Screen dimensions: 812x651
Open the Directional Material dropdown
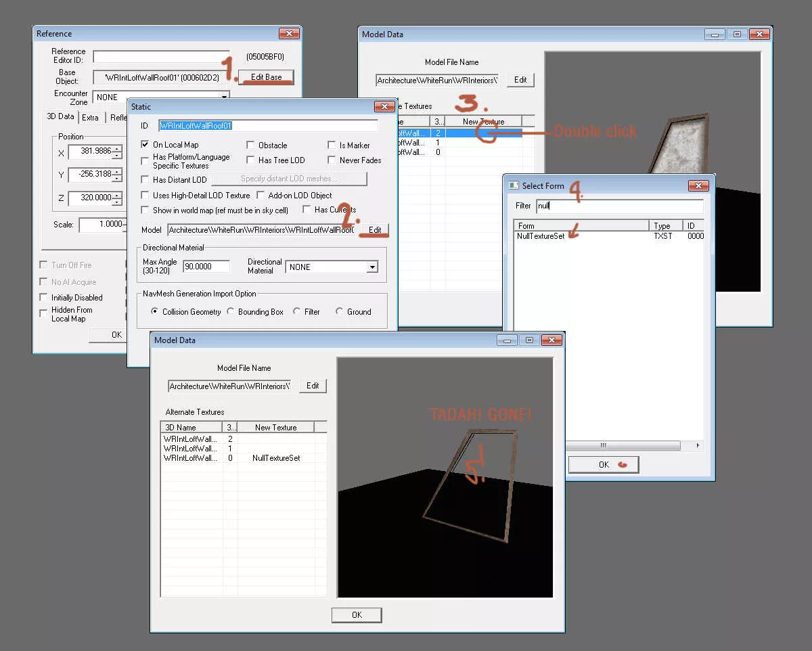[x=371, y=267]
